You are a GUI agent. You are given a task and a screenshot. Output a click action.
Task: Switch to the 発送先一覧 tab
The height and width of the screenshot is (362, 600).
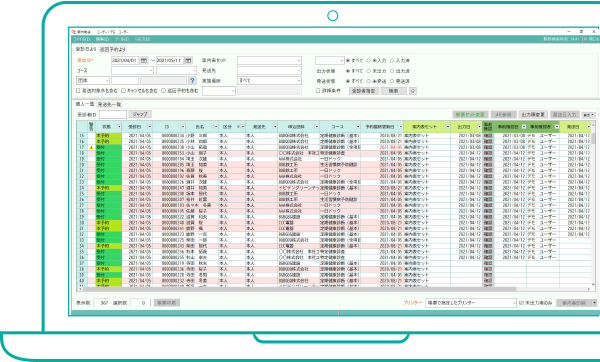pos(109,104)
